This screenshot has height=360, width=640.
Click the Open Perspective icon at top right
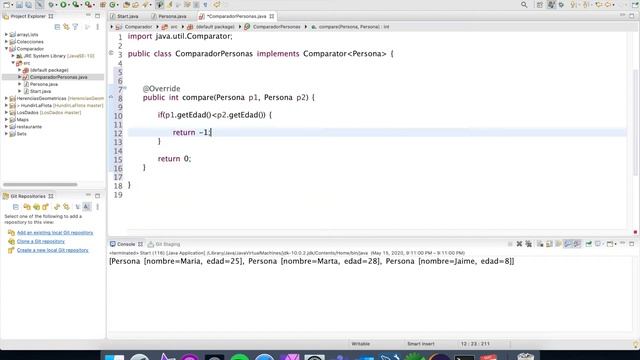[x=540, y=5]
